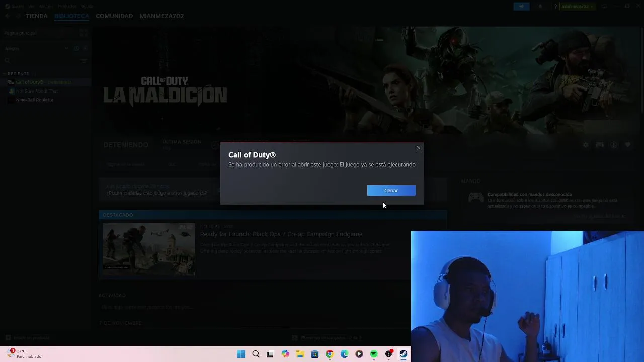The height and width of the screenshot is (362, 644).
Task: Open the game info icon
Action: [x=614, y=145]
